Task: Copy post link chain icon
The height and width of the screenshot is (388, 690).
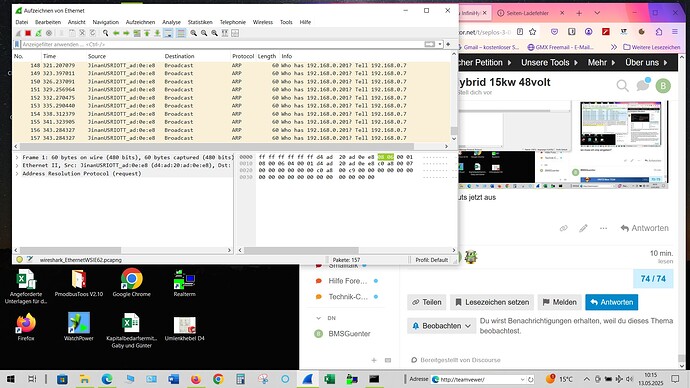Action: pyautogui.click(x=563, y=228)
